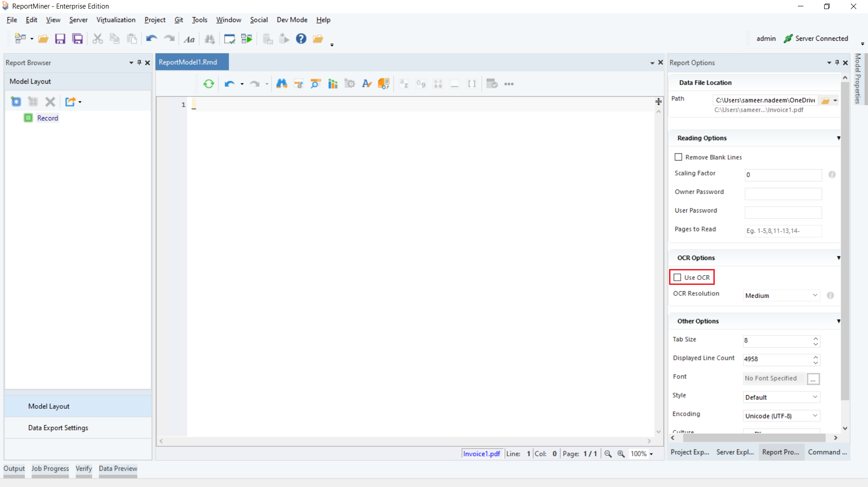Click the green refresh icon in editor toolbar
The image size is (868, 487).
[208, 84]
